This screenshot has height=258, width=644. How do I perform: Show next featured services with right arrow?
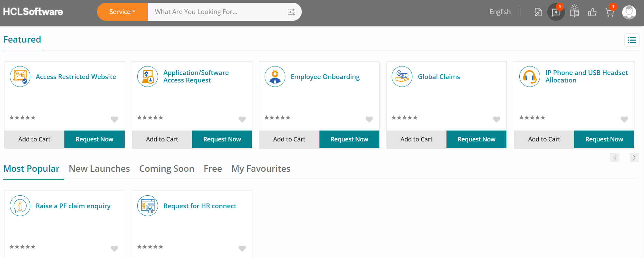click(634, 157)
